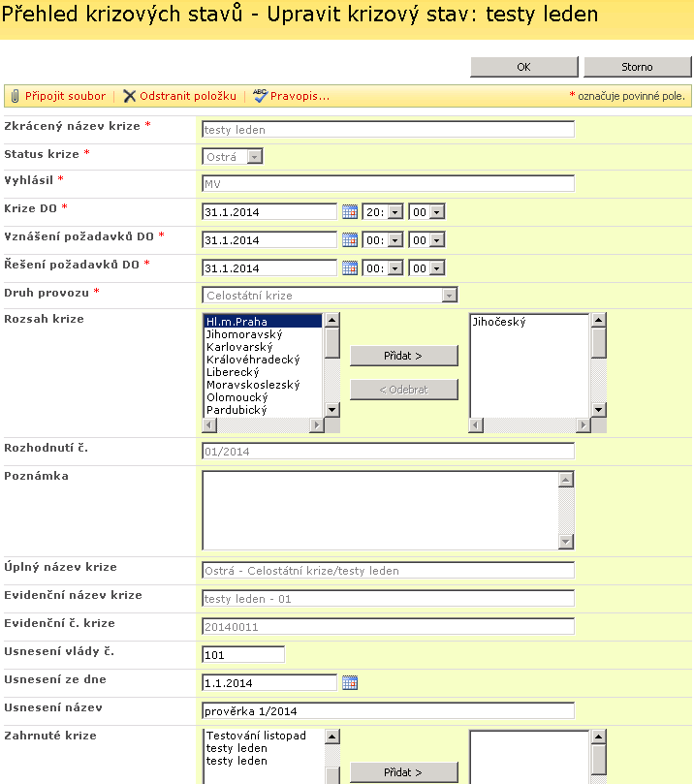Click the Krize DO date field
This screenshot has height=784, width=694.
(x=269, y=212)
